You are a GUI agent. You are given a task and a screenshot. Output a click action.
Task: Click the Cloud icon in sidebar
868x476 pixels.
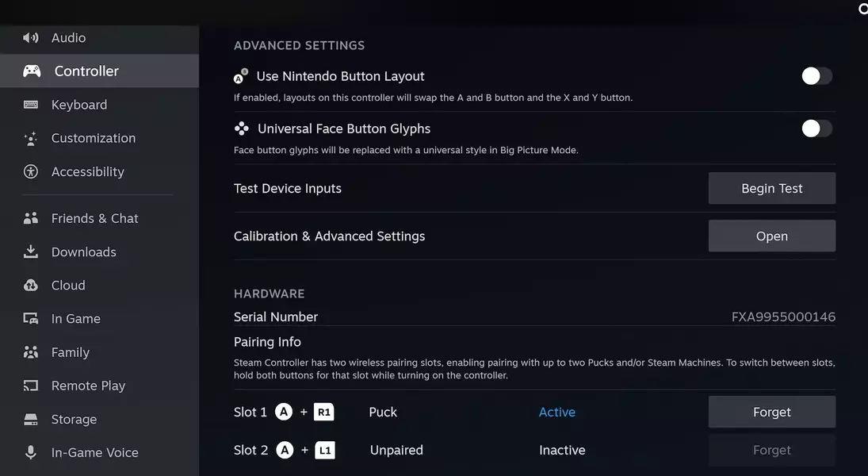(31, 286)
